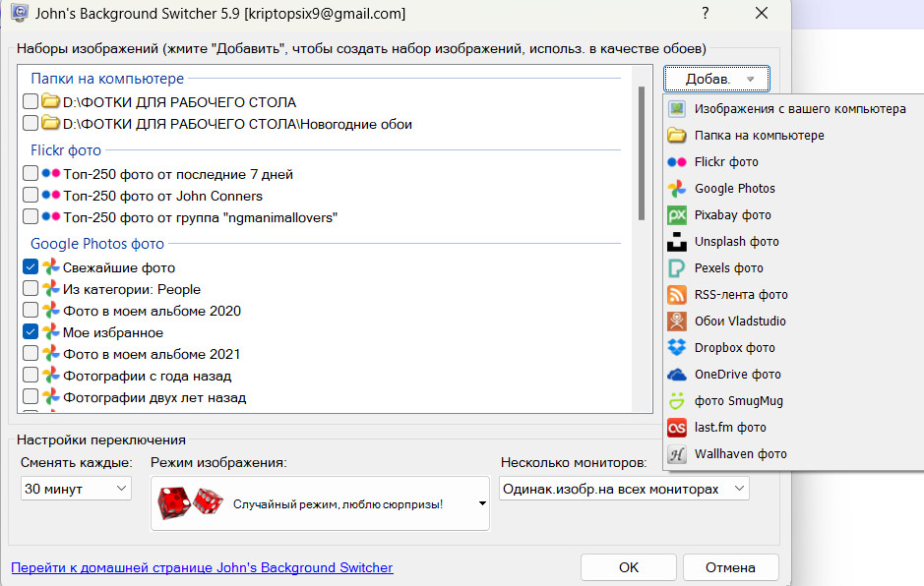The image size is (924, 586).
Task: Click the question mark help button in the title bar
Action: pos(705,13)
